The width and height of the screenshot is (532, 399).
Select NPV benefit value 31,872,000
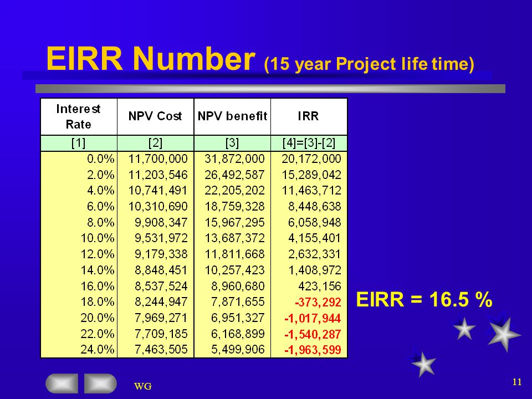234,159
